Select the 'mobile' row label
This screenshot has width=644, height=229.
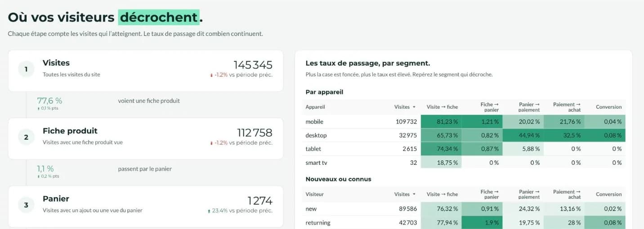[314, 122]
